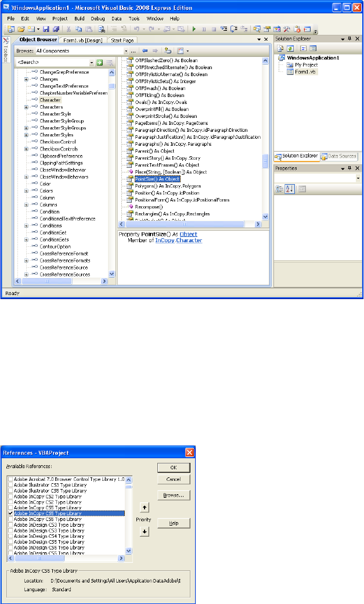This screenshot has height=604, width=364.
Task: Open the File menu
Action: (x=11, y=19)
